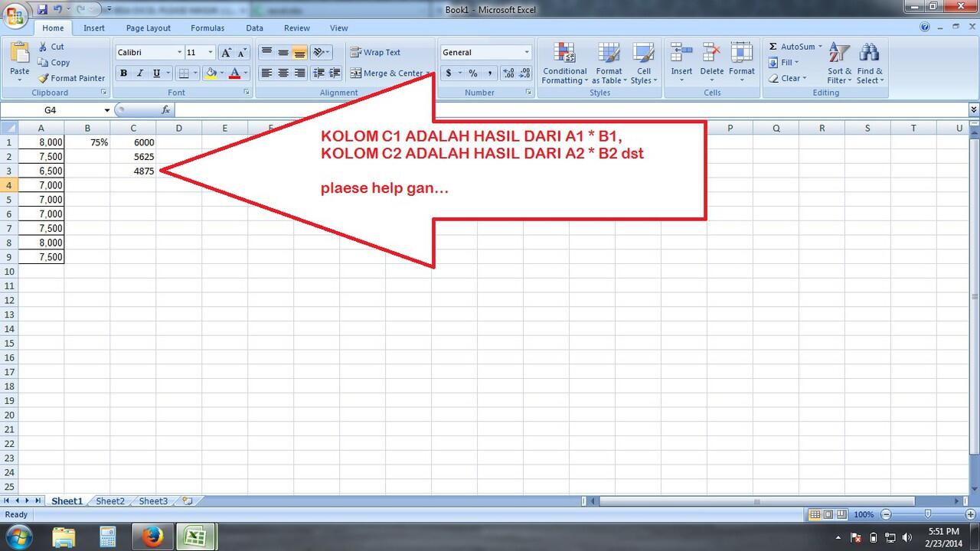
Task: Click the 100% zoom level button
Action: click(x=864, y=515)
